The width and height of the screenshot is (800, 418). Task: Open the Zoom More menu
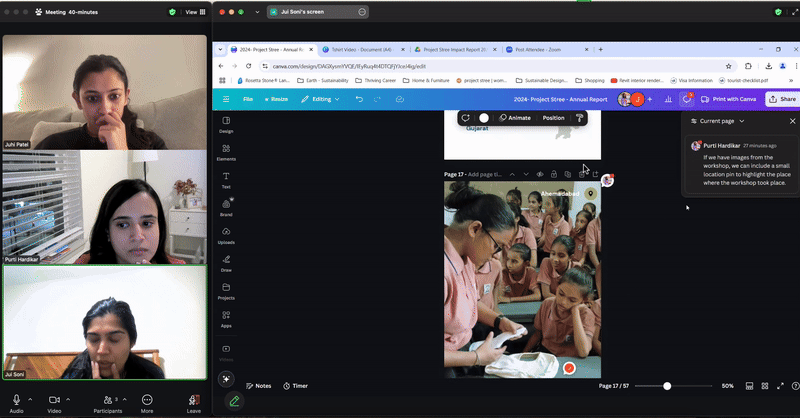pos(147,403)
